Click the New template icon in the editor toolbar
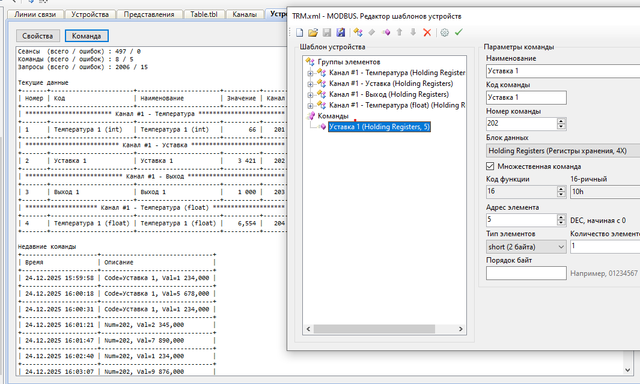640x384 pixels. [300, 32]
